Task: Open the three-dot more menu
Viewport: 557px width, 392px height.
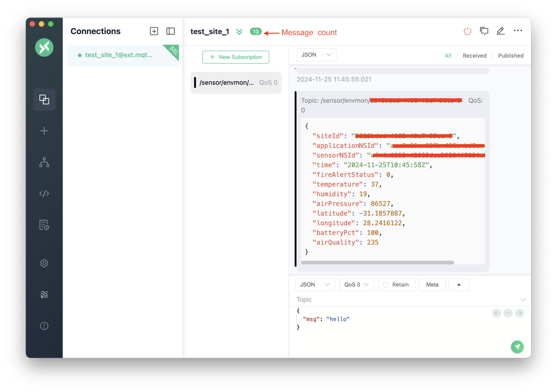Action: (x=518, y=31)
